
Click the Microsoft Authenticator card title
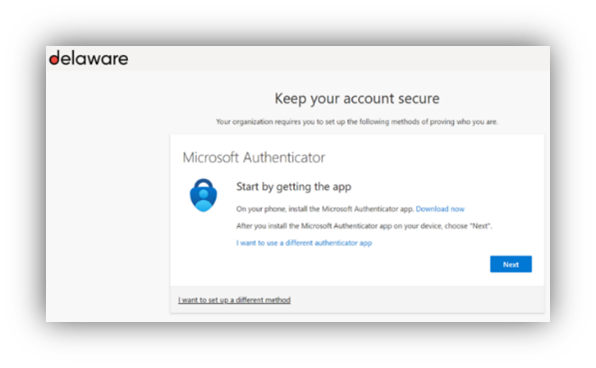254,157
